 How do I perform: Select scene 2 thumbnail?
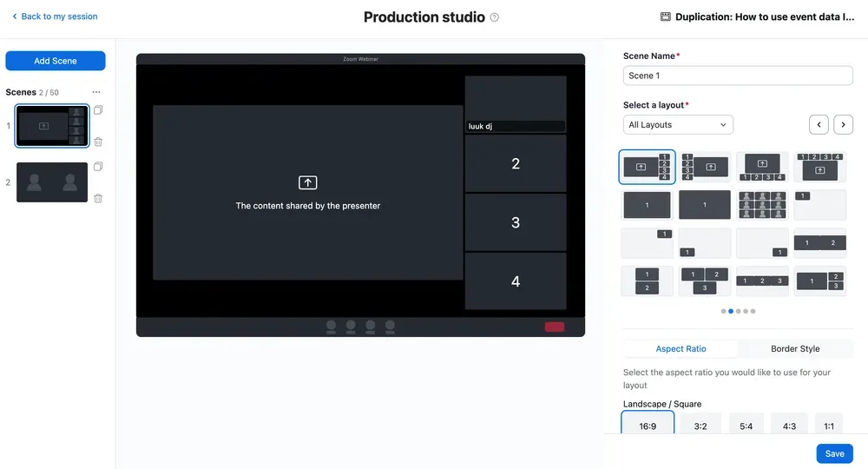52,182
